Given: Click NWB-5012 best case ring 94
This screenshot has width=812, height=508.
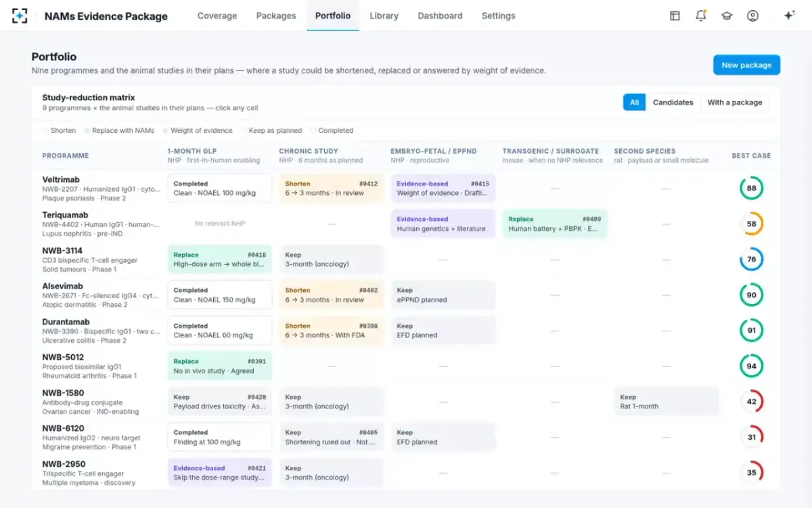Looking at the screenshot, I should tap(751, 366).
